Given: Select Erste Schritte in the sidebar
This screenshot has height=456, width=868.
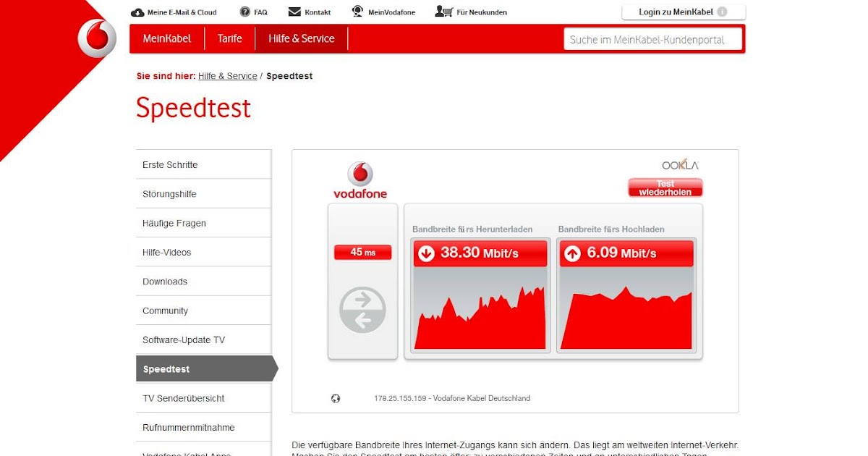Looking at the screenshot, I should 203,165.
